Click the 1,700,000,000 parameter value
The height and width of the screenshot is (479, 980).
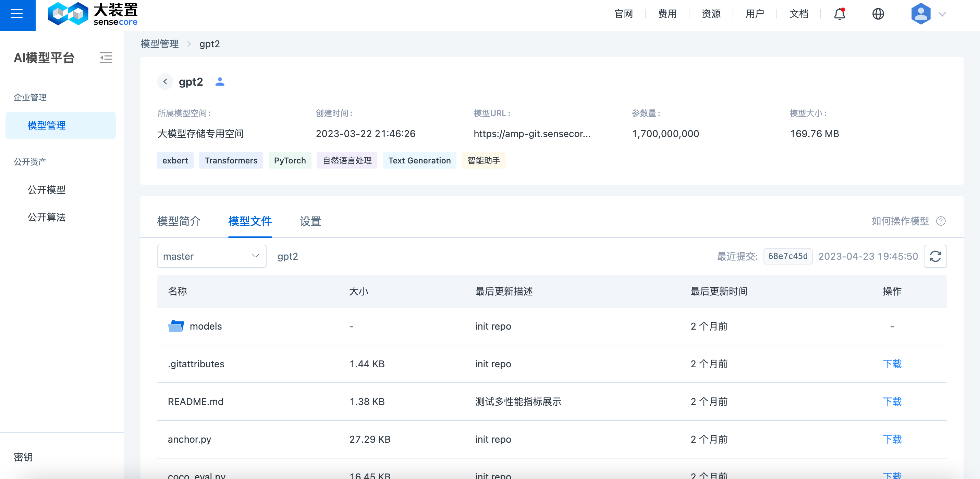tap(665, 134)
